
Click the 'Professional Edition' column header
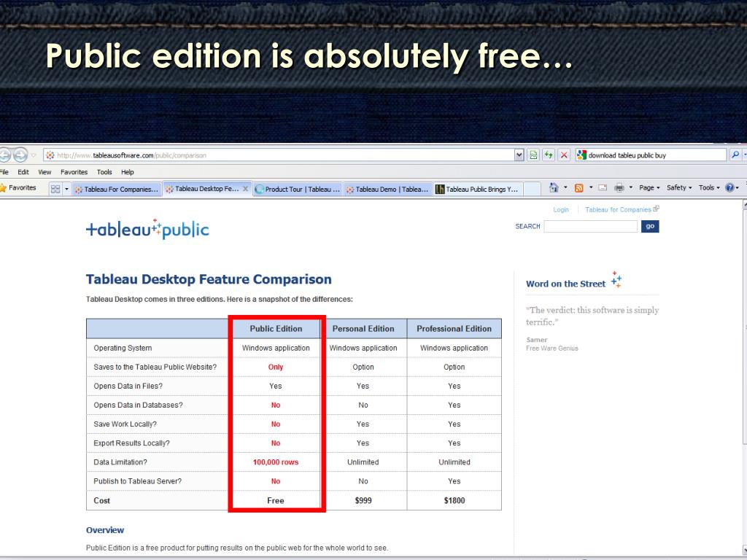pos(454,329)
